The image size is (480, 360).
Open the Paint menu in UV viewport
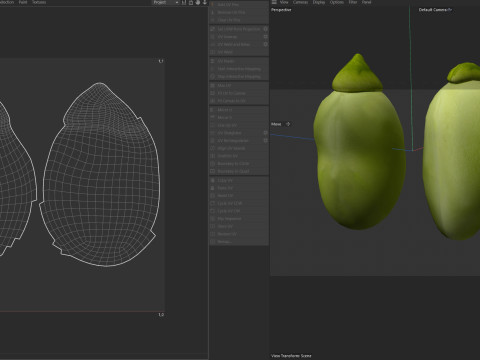(23, 2)
